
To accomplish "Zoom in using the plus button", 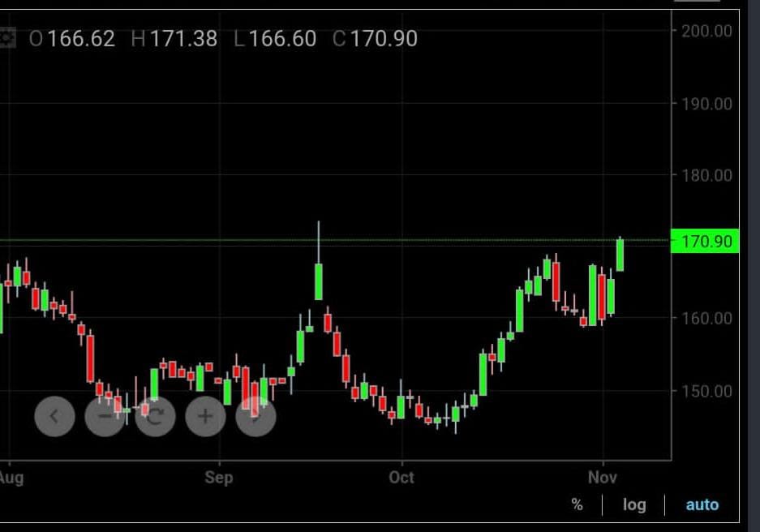I will pyautogui.click(x=205, y=417).
